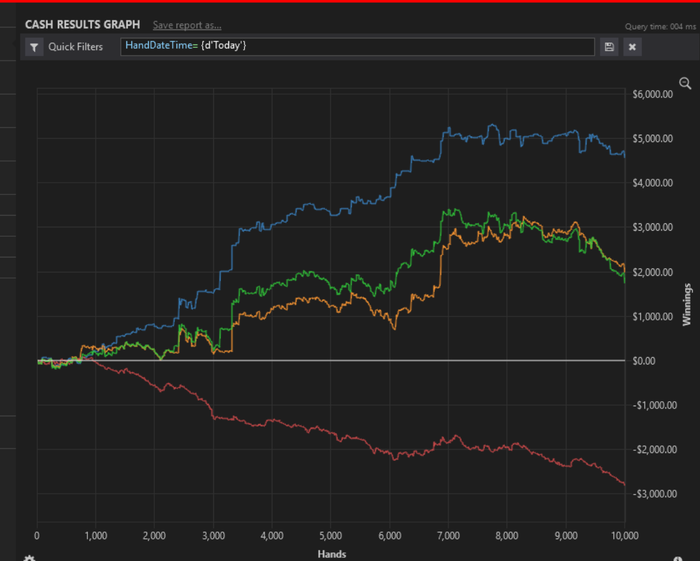Screen dimensions: 700x561
Task: Click the Quick Filters funnel icon
Action: tap(34, 47)
